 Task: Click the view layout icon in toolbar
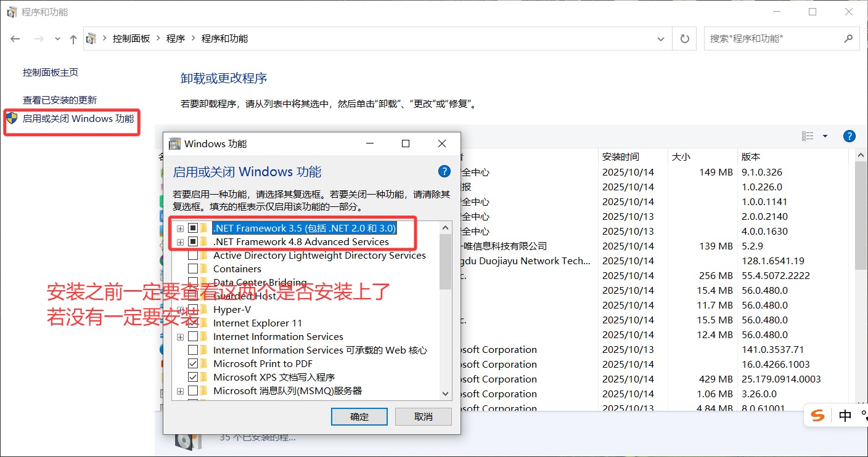coord(808,136)
